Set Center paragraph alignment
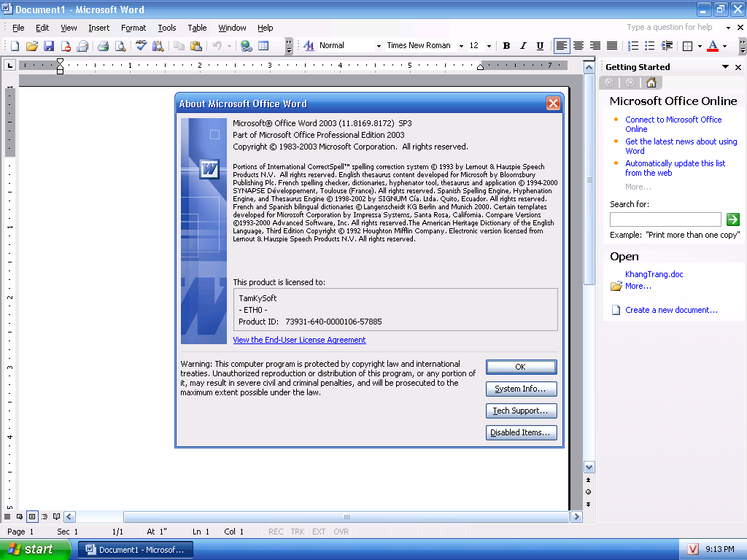Viewport: 747px width, 560px height. (x=578, y=46)
